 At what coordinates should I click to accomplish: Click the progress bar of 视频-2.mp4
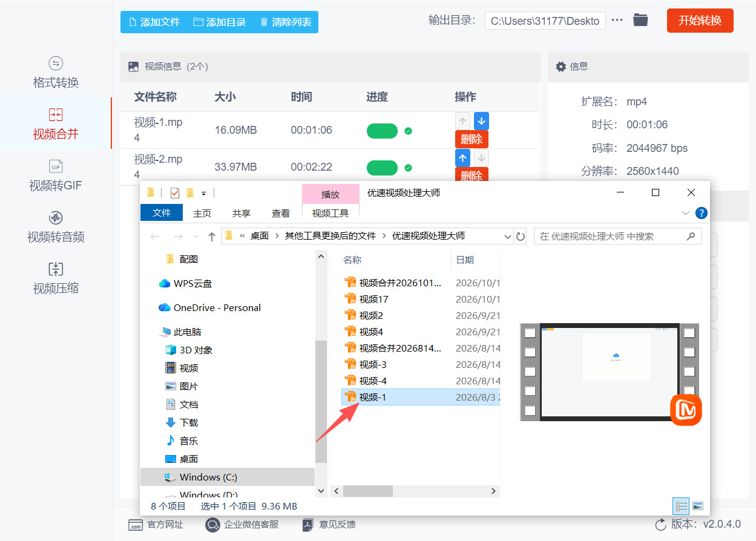382,168
